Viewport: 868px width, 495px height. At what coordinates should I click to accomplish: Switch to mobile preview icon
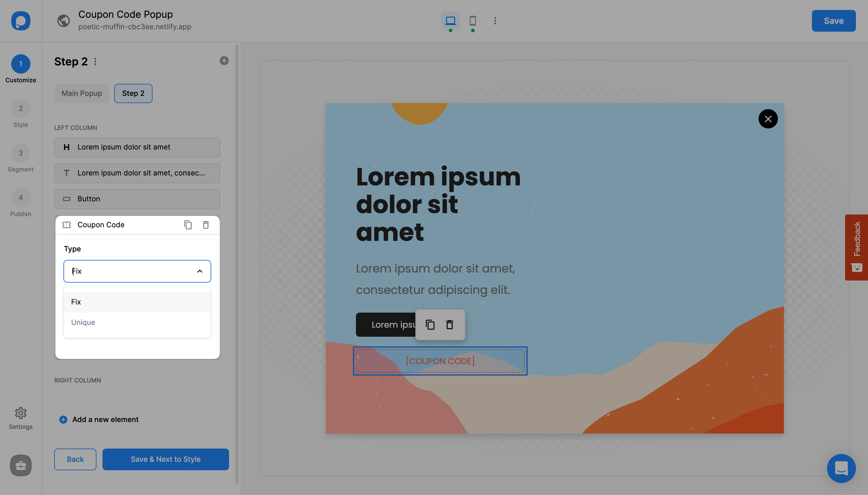472,21
